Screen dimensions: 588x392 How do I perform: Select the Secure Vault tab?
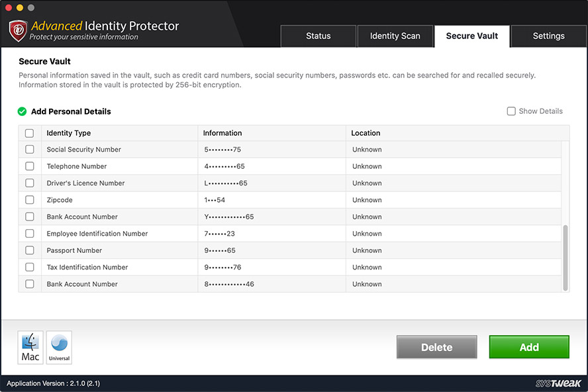[472, 36]
